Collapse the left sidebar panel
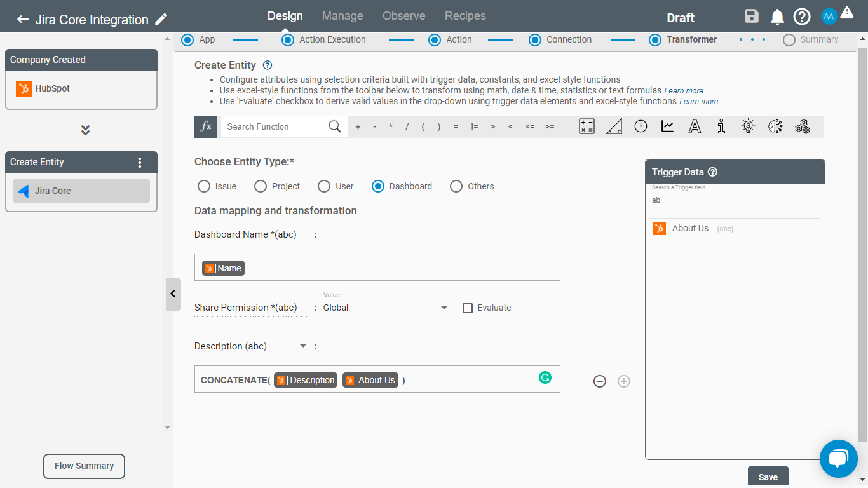The width and height of the screenshot is (868, 488). [x=173, y=294]
